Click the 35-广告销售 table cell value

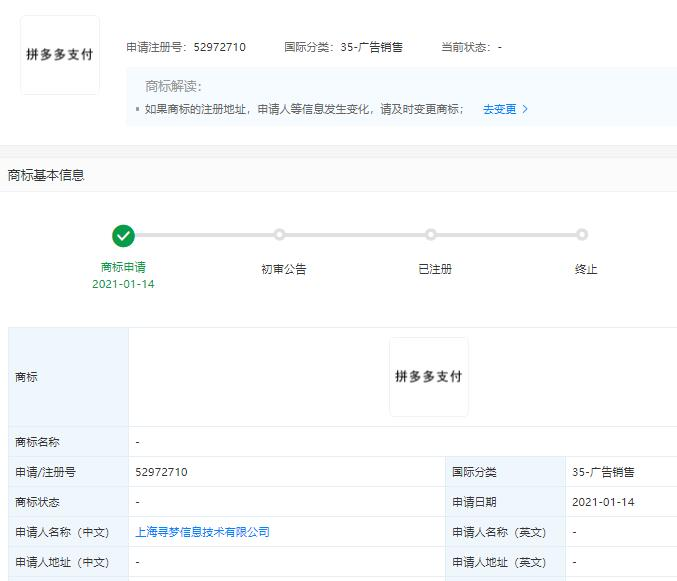pyautogui.click(x=603, y=472)
